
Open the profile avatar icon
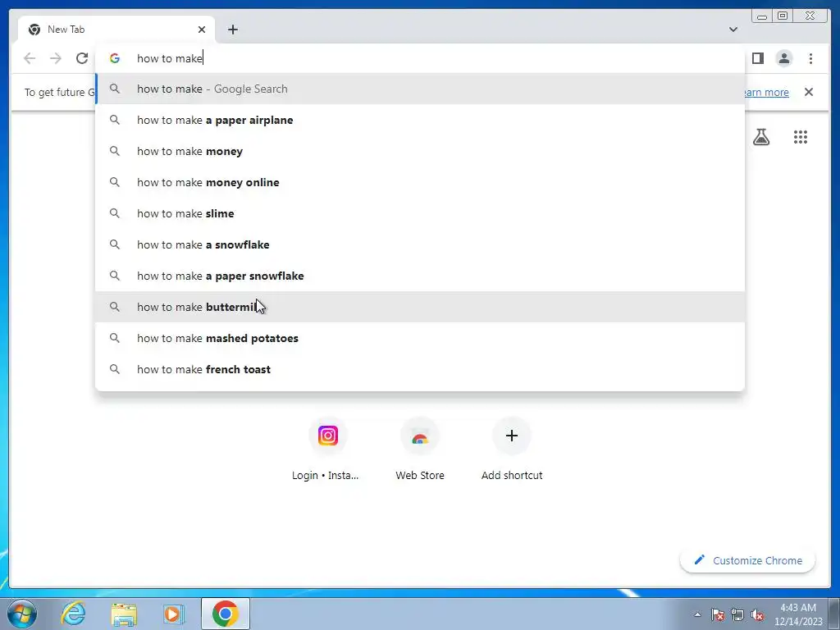coord(783,58)
